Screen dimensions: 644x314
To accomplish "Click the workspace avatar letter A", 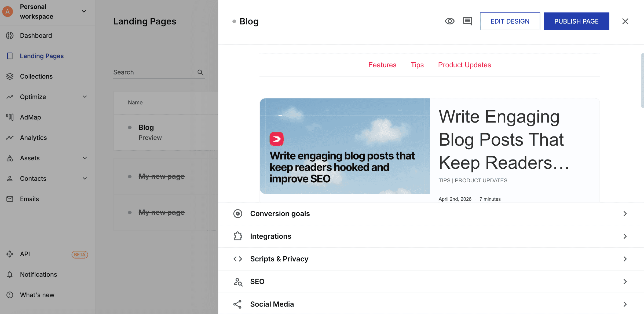I will (8, 11).
